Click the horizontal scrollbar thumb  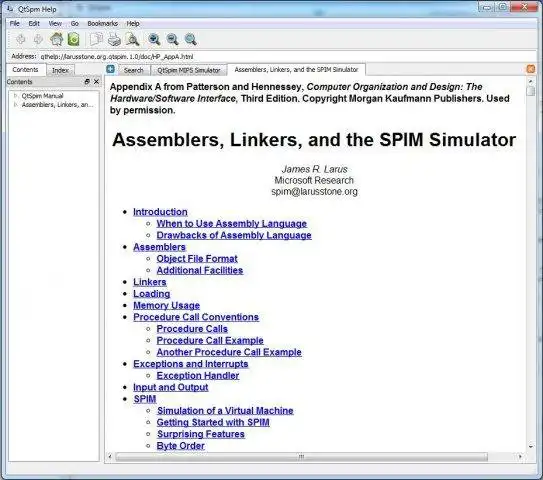(301, 457)
